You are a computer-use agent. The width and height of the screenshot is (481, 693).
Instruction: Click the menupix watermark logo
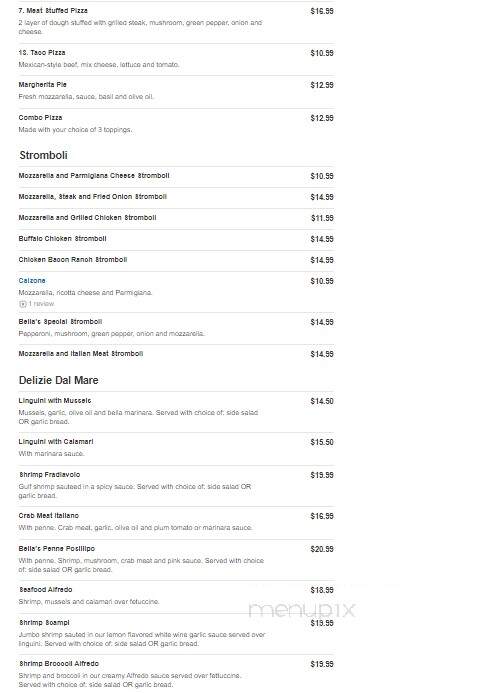coord(302,610)
